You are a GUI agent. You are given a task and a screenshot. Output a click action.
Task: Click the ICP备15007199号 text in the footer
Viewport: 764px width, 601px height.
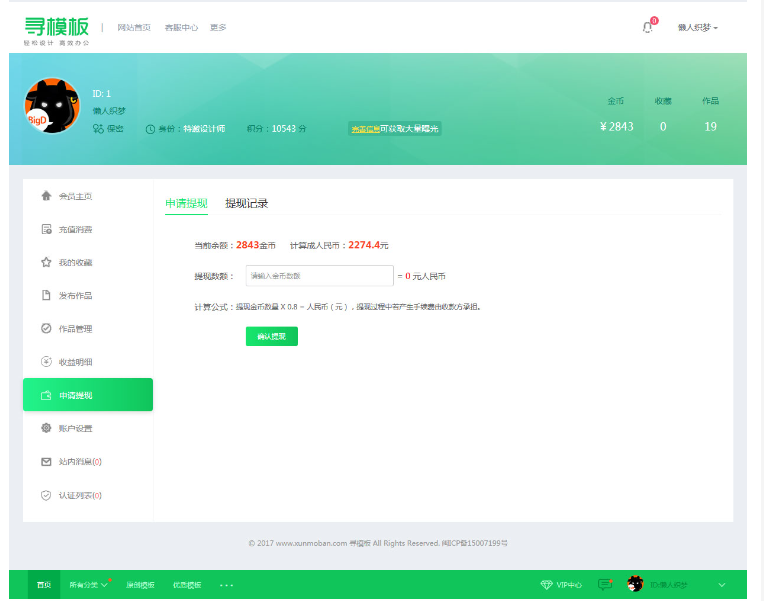point(475,543)
